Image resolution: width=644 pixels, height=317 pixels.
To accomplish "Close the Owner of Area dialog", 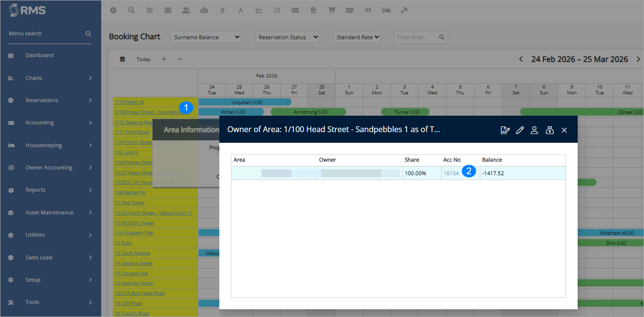I will 564,130.
